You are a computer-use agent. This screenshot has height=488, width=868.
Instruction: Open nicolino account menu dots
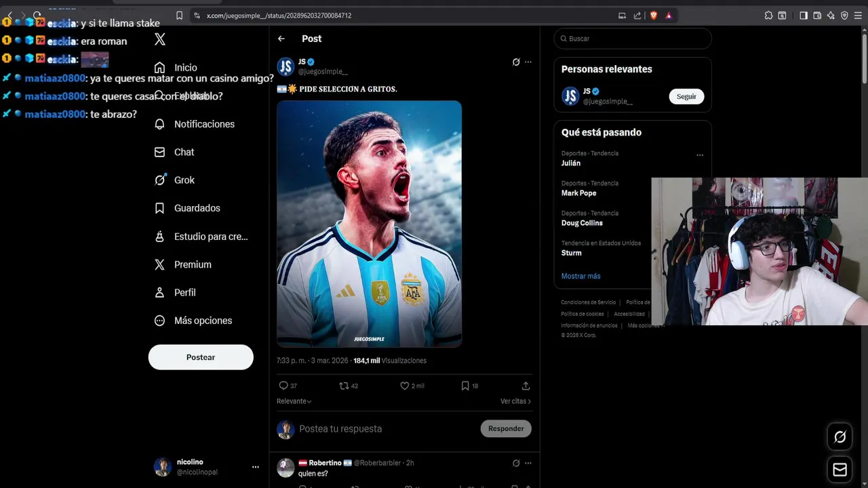[x=256, y=467]
